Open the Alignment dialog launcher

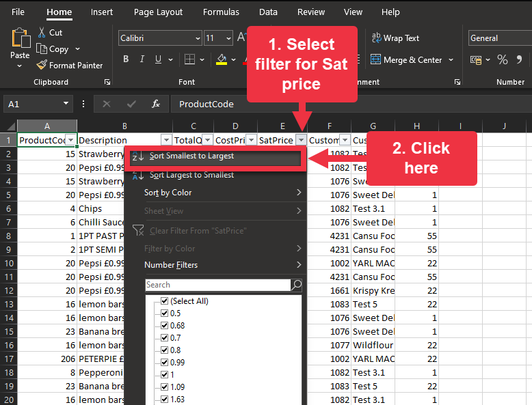point(457,82)
